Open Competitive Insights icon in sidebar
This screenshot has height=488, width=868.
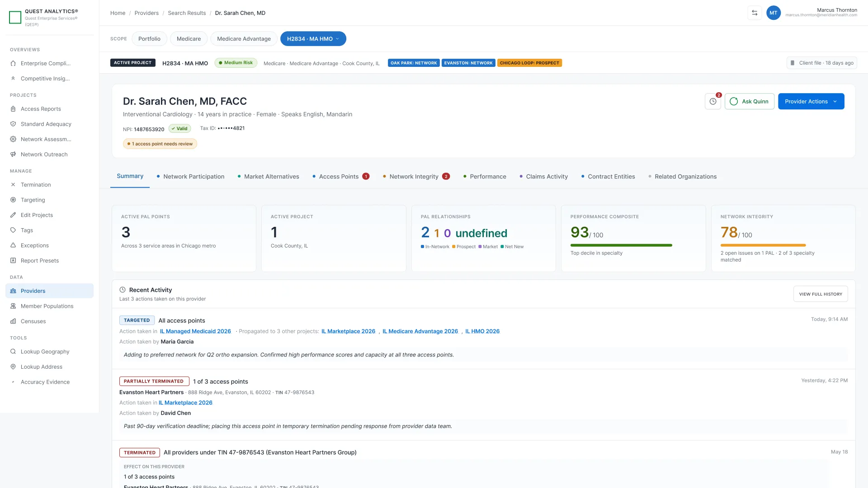[13, 79]
